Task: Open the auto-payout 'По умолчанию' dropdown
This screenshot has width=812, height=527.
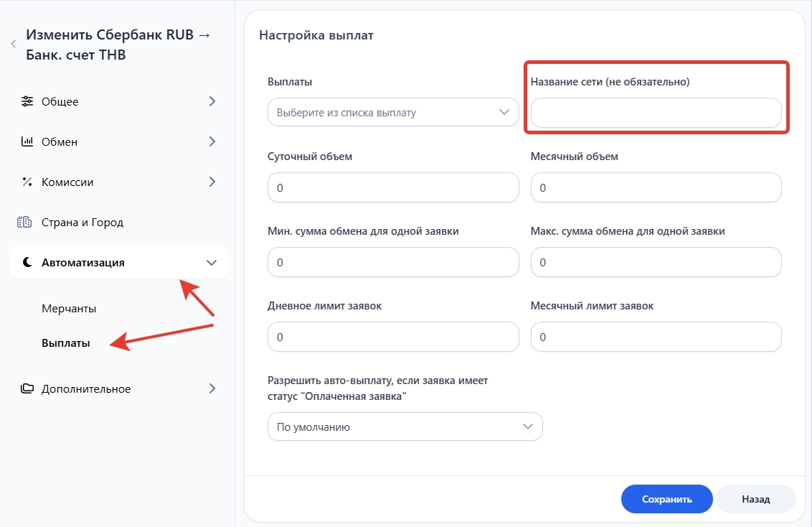Action: (x=405, y=426)
